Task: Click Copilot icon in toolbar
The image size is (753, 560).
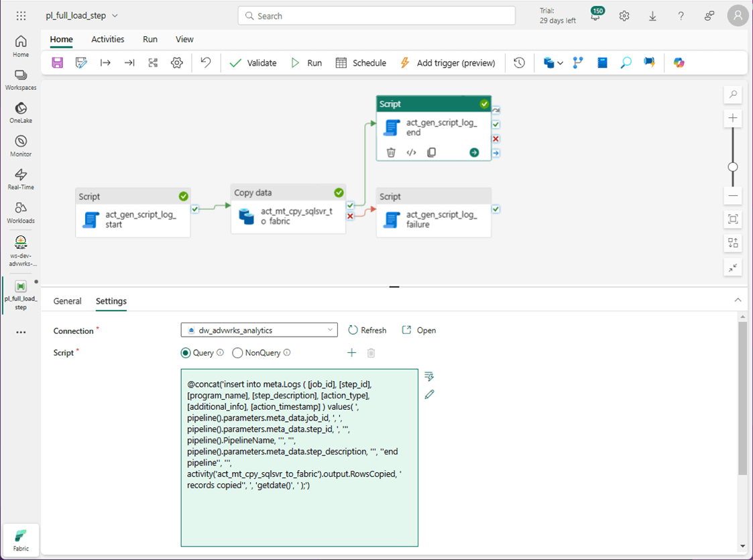Action: pyautogui.click(x=679, y=63)
